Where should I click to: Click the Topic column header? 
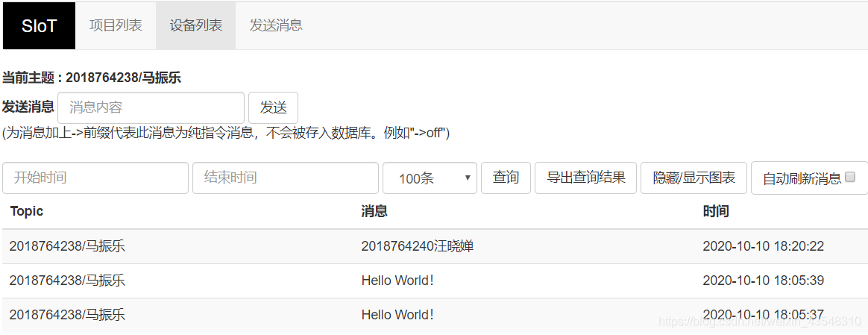click(x=27, y=211)
